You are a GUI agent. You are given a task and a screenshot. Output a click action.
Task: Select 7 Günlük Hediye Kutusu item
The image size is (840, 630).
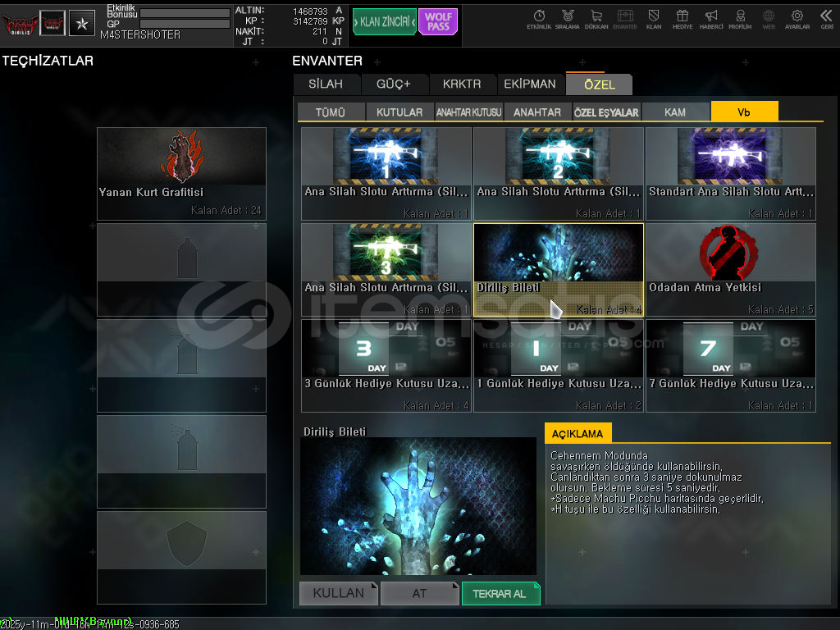[731, 366]
